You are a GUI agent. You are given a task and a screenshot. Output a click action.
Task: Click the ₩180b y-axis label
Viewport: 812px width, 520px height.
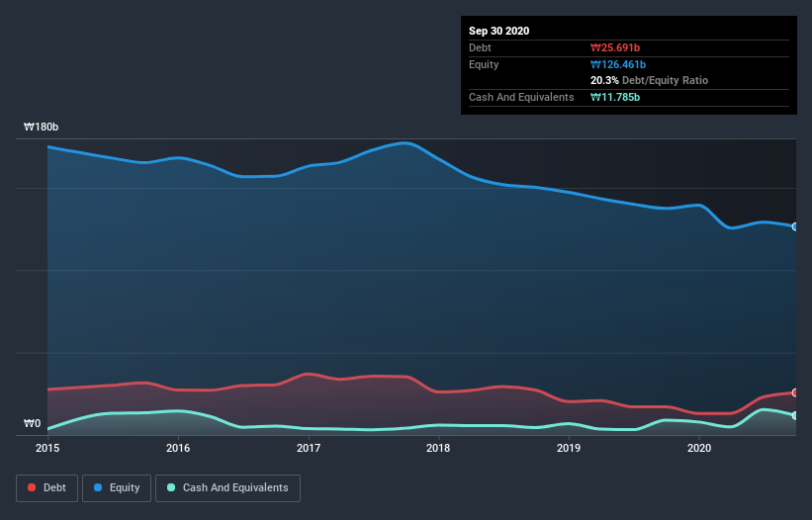coord(41,127)
